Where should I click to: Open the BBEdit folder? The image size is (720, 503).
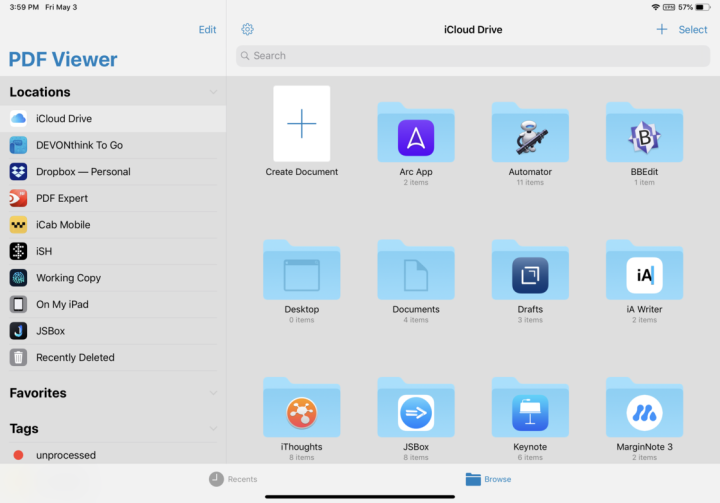click(644, 133)
